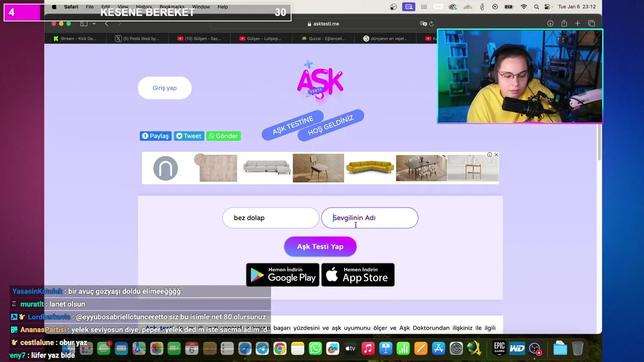Open the File menu
The width and height of the screenshot is (644, 362).
coord(90,7)
